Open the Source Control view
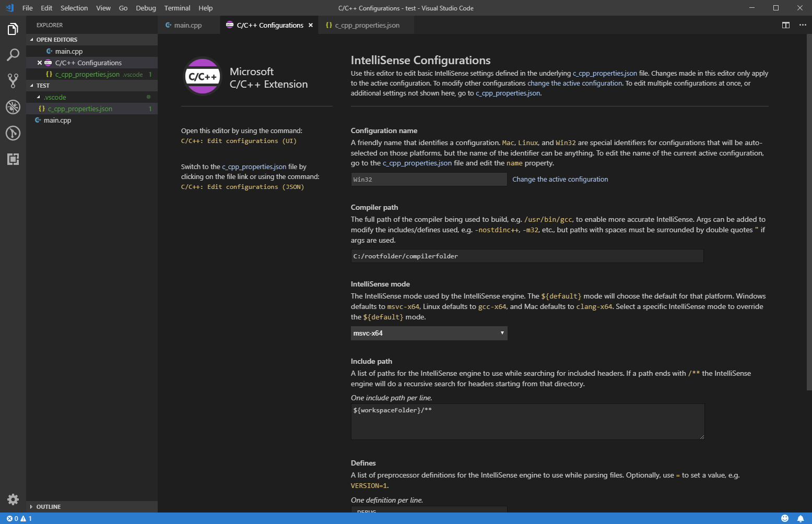812x524 pixels. point(13,81)
